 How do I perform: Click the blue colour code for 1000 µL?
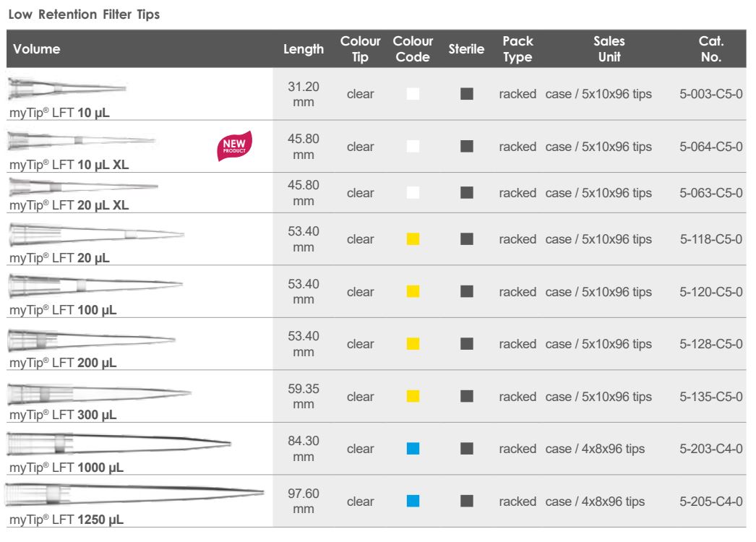(413, 449)
